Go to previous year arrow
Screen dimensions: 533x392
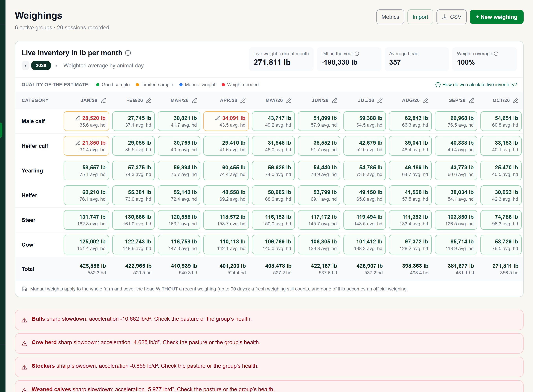[x=26, y=65]
